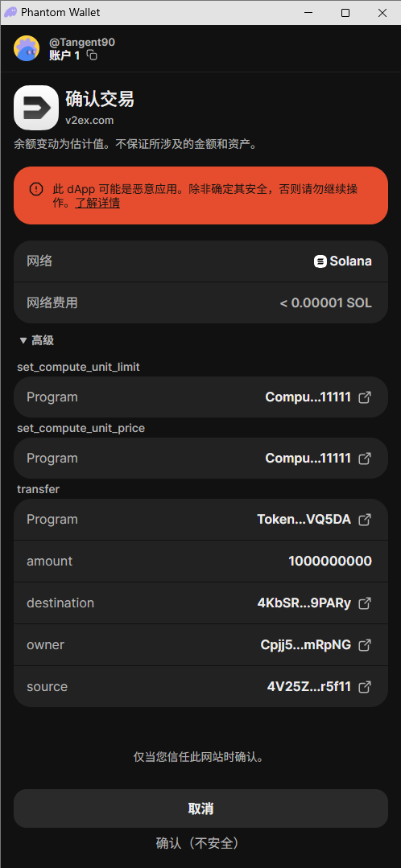Open external link for set_compute_unit_limit Program
Viewport: 401px width, 868px height.
[x=365, y=397]
